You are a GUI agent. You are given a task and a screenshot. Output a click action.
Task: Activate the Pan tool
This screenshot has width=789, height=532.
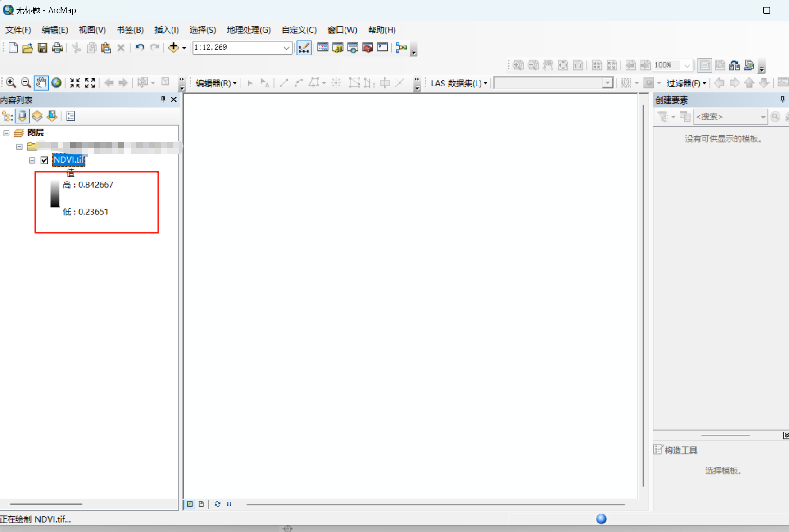tap(41, 83)
